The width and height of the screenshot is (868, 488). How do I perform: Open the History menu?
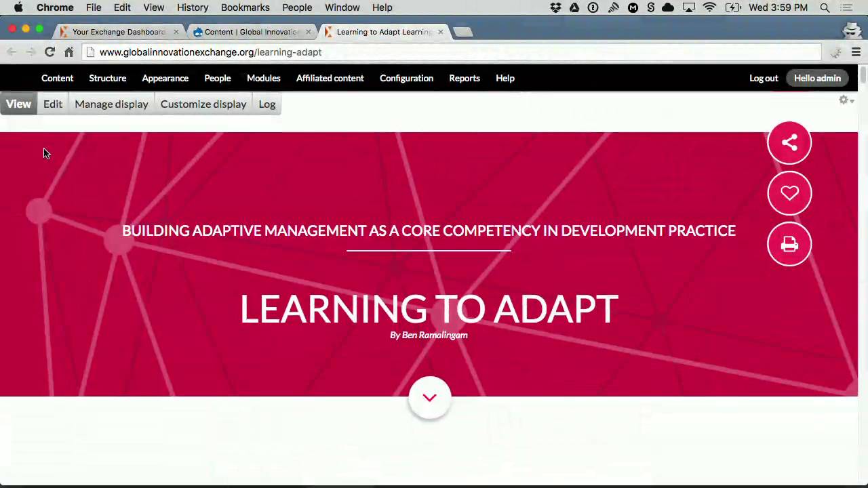pyautogui.click(x=193, y=7)
